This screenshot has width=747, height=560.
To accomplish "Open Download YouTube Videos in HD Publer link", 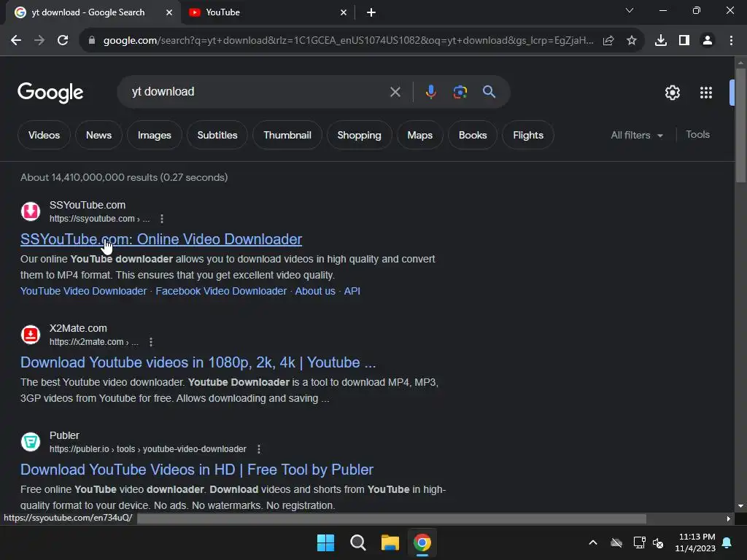I will [197, 470].
